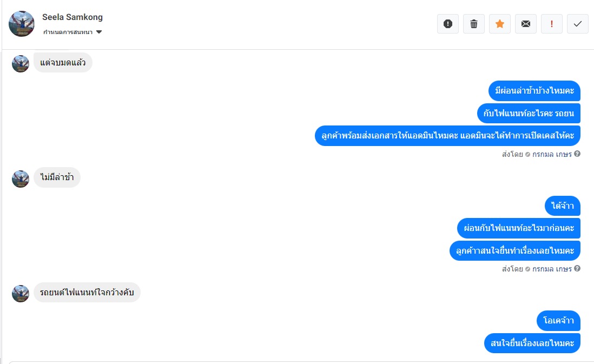The height and width of the screenshot is (364, 594).
Task: Open กรกมล เกษร link below ลูกค้าสนใจยื่นทำเรื่อง message
Action: tap(552, 269)
